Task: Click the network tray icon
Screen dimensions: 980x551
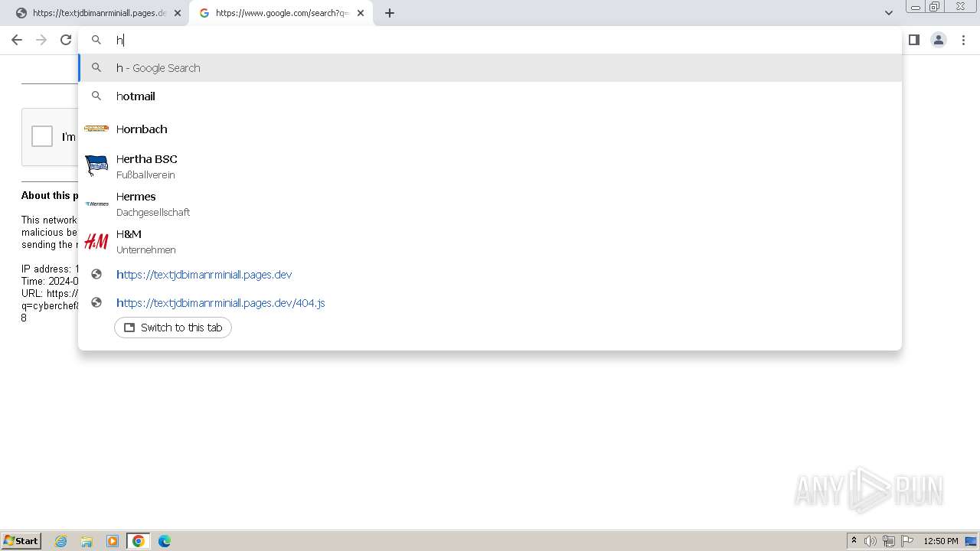Action: coord(889,541)
